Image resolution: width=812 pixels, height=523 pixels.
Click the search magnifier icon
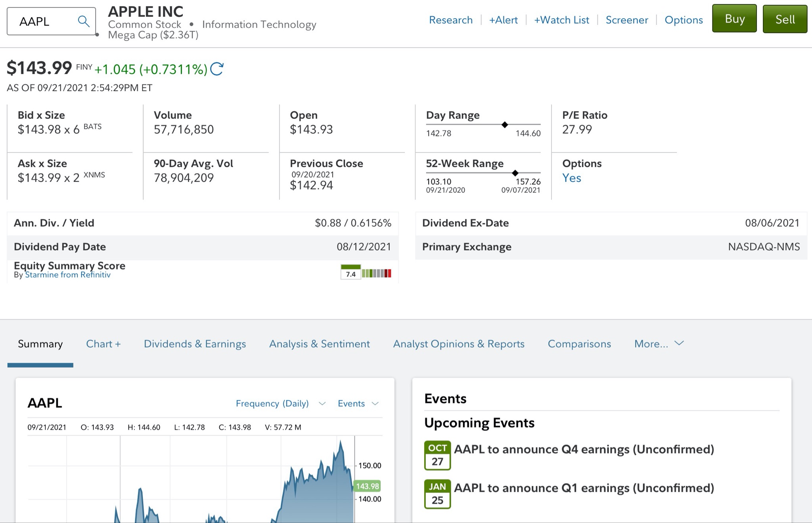coord(83,21)
